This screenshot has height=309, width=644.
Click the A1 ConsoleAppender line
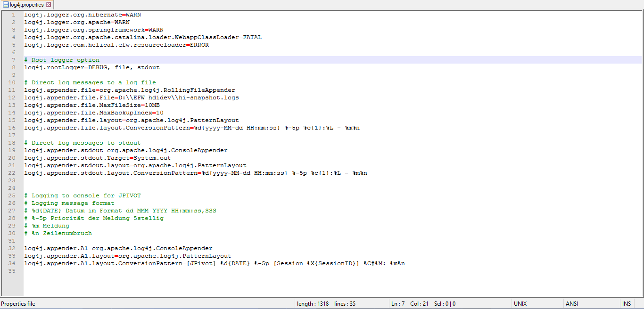tap(118, 248)
